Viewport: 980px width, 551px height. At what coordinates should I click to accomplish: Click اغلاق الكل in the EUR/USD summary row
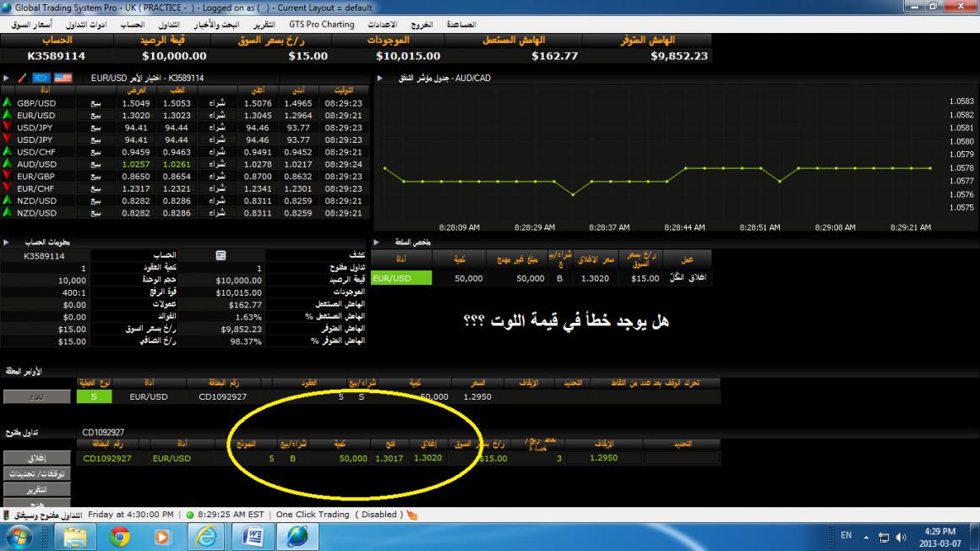(688, 278)
